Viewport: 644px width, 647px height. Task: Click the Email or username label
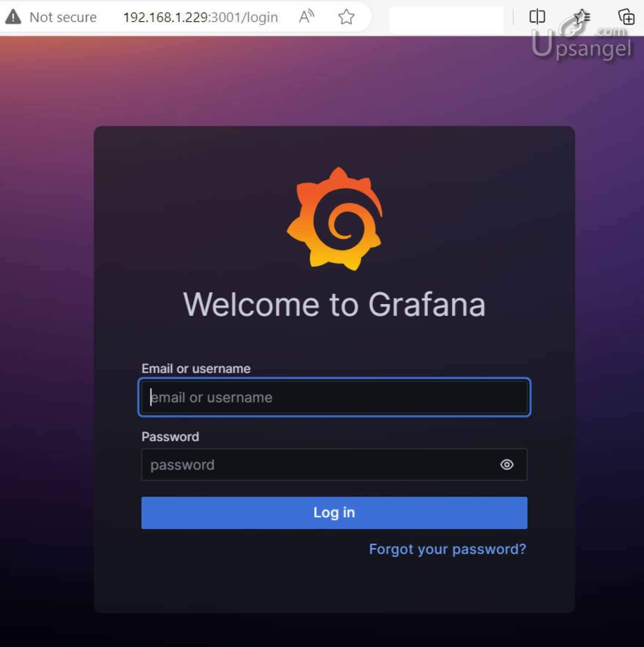pos(196,368)
